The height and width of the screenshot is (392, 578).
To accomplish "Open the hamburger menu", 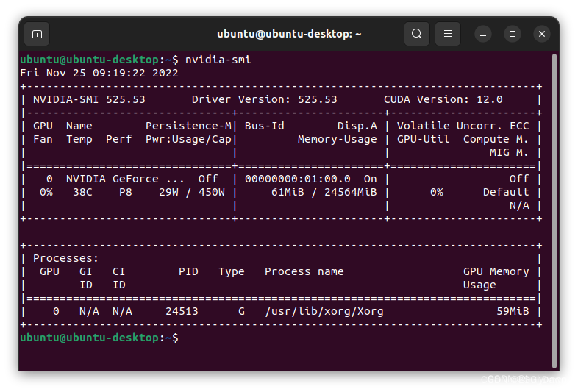I will 448,34.
